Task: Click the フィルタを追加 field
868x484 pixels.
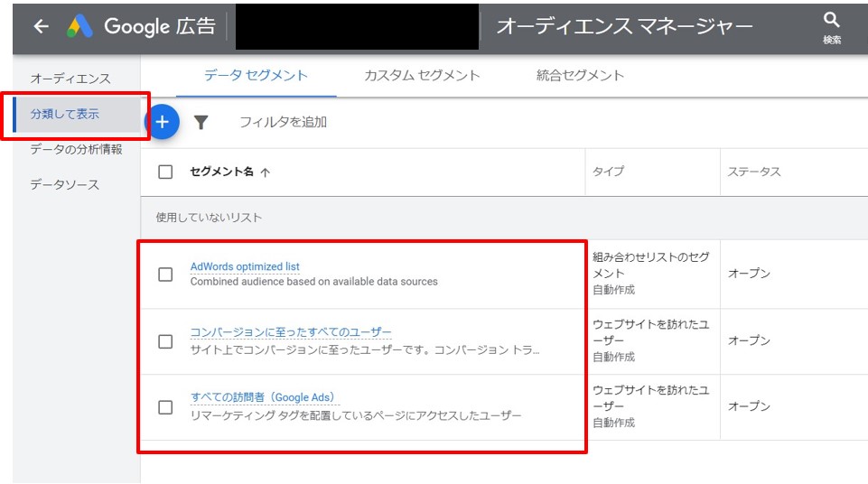Action: tap(283, 122)
